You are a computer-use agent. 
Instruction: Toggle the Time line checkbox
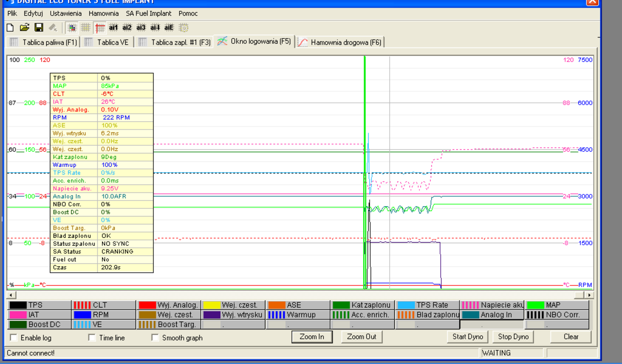tap(92, 338)
